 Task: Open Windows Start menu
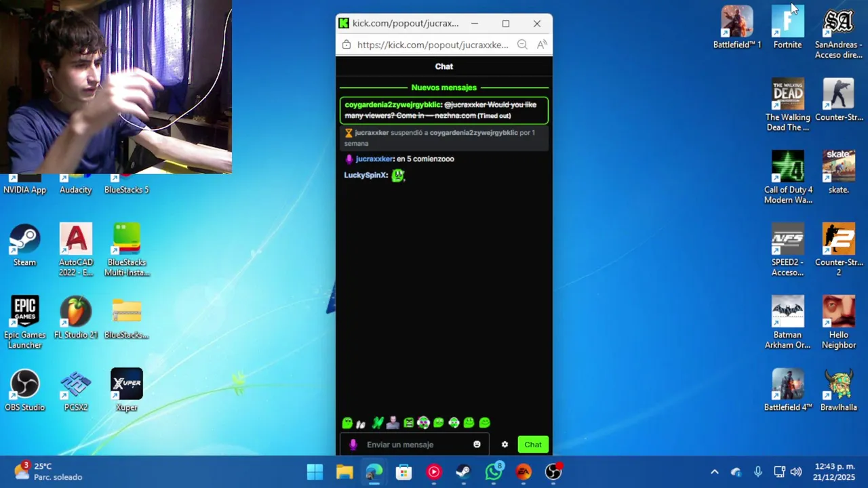coord(315,472)
